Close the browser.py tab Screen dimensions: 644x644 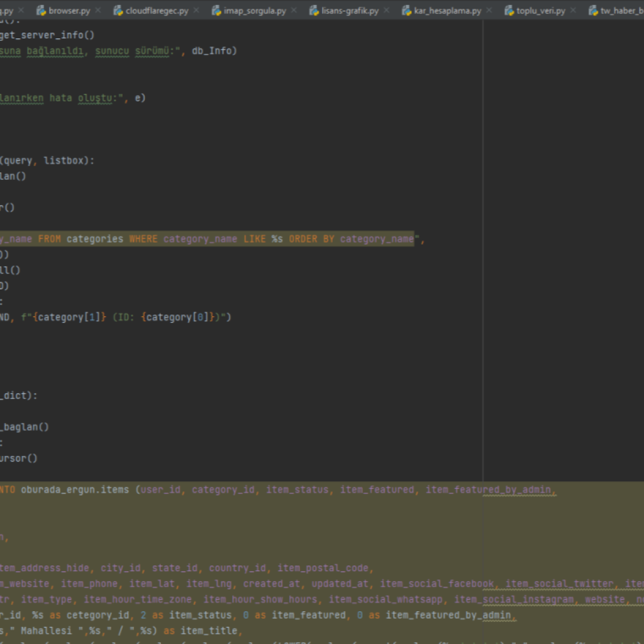tap(98, 10)
